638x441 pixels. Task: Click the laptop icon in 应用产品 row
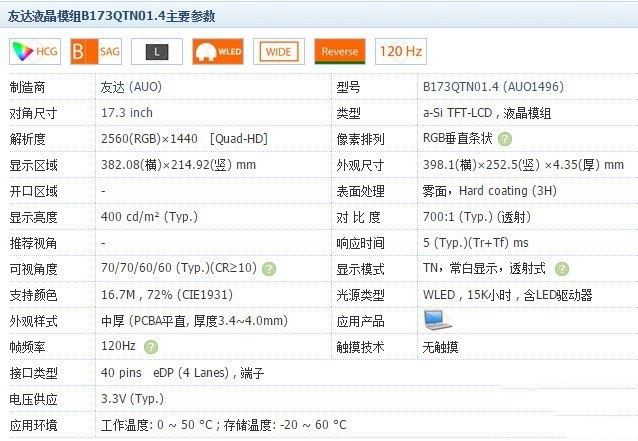437,320
